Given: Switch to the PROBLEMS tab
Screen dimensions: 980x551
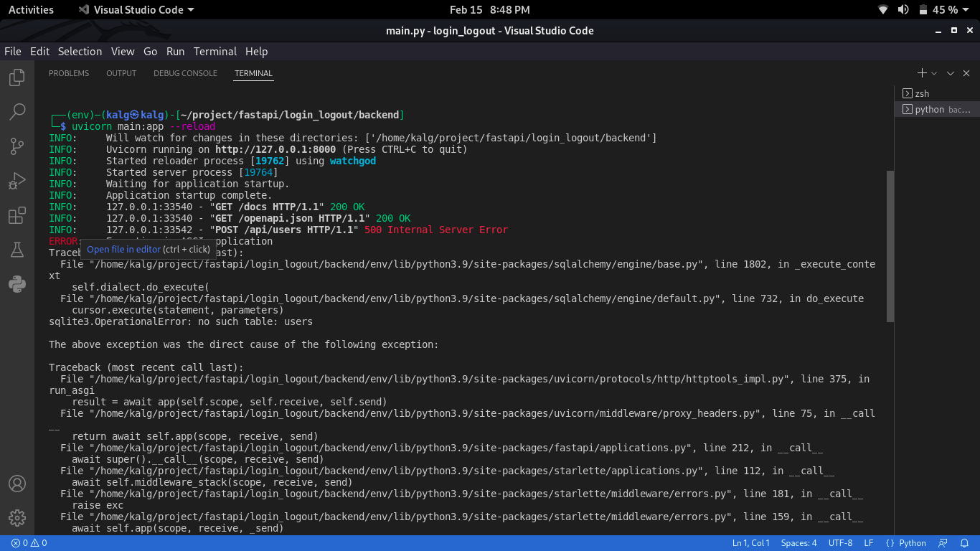Looking at the screenshot, I should tap(69, 72).
